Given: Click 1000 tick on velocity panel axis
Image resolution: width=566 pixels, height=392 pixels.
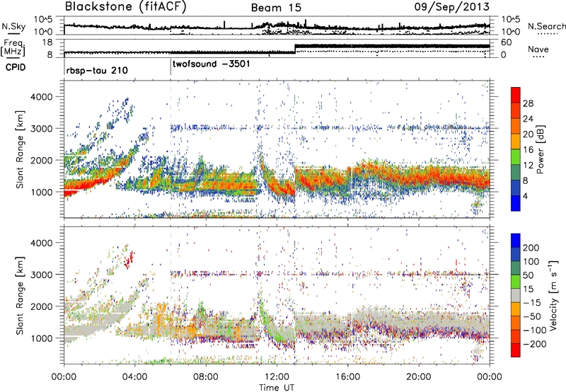Looking at the screenshot, I should click(x=42, y=338).
